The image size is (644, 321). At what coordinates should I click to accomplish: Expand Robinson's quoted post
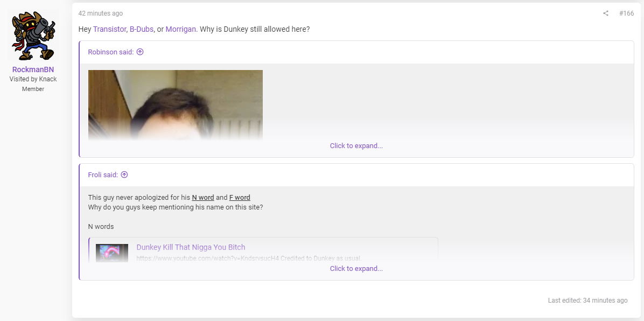click(356, 145)
